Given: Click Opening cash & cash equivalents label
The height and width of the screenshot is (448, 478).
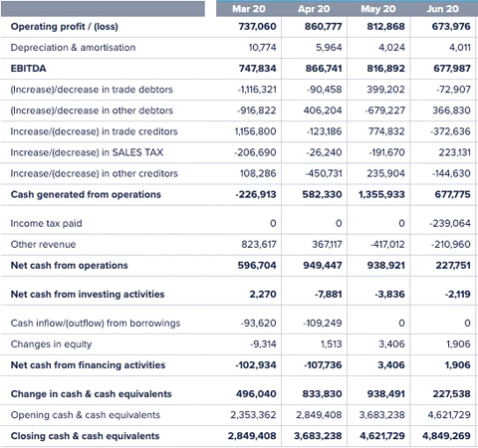Looking at the screenshot, I should [x=86, y=415].
